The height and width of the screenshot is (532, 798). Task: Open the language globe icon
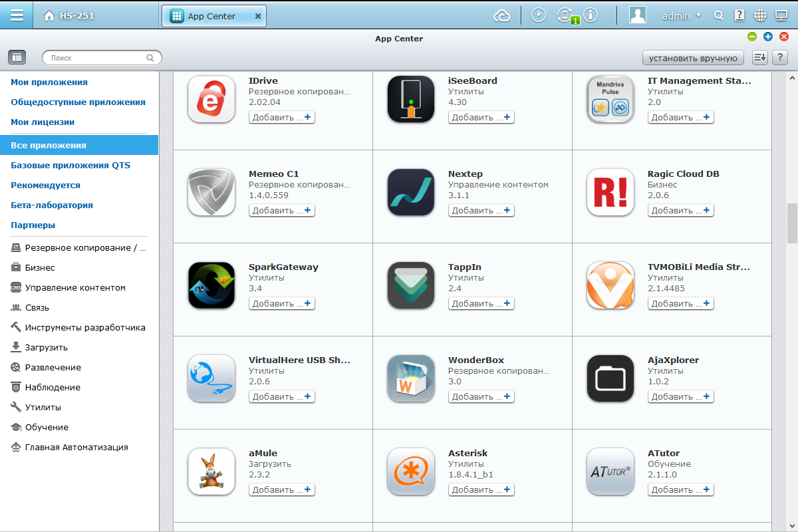[761, 15]
